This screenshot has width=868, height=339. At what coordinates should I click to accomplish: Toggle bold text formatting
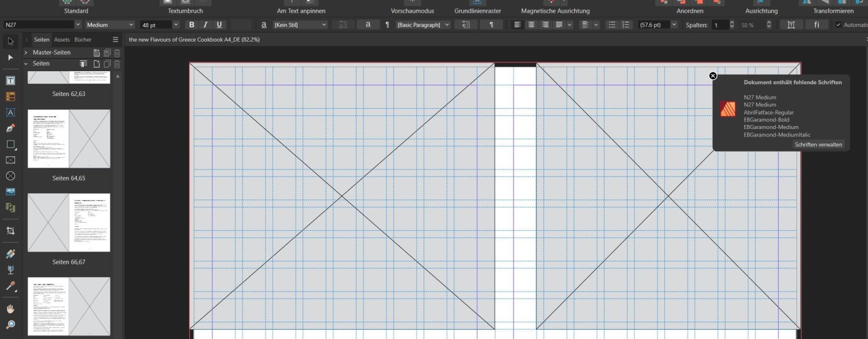(x=192, y=24)
